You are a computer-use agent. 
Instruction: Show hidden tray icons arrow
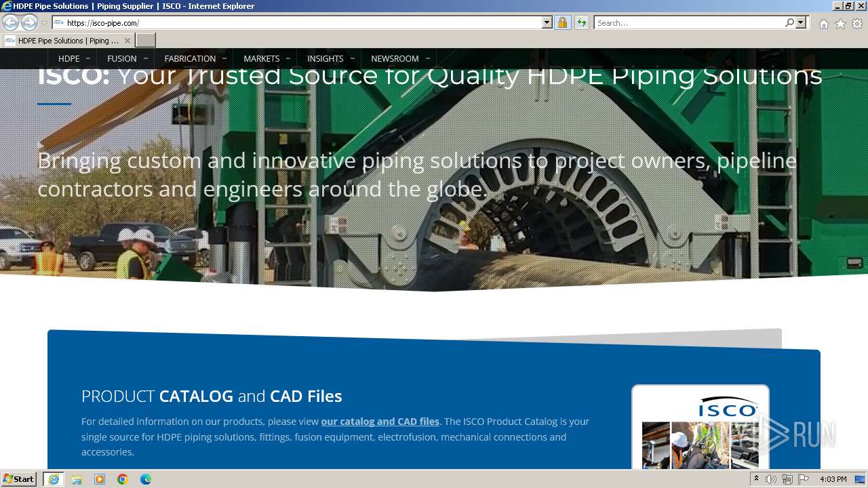[756, 479]
